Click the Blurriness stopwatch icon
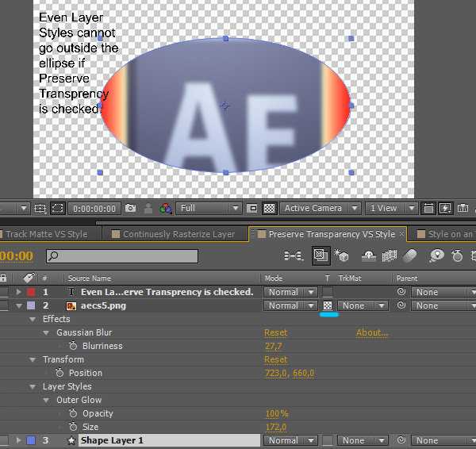 73,346
